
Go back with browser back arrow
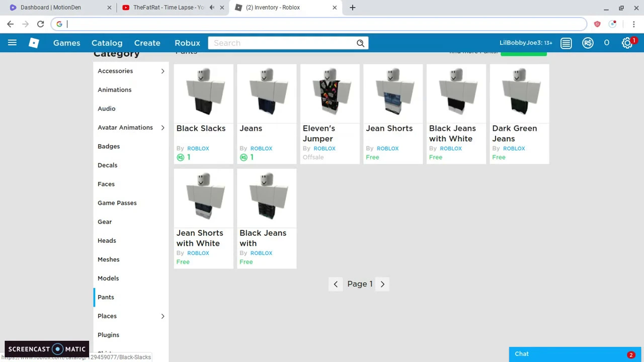click(11, 24)
